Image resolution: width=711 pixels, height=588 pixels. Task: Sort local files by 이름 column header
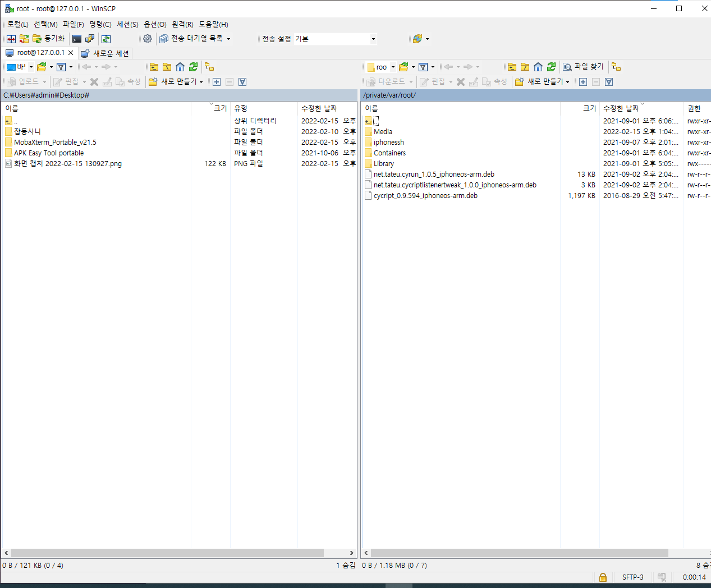[x=96, y=108]
